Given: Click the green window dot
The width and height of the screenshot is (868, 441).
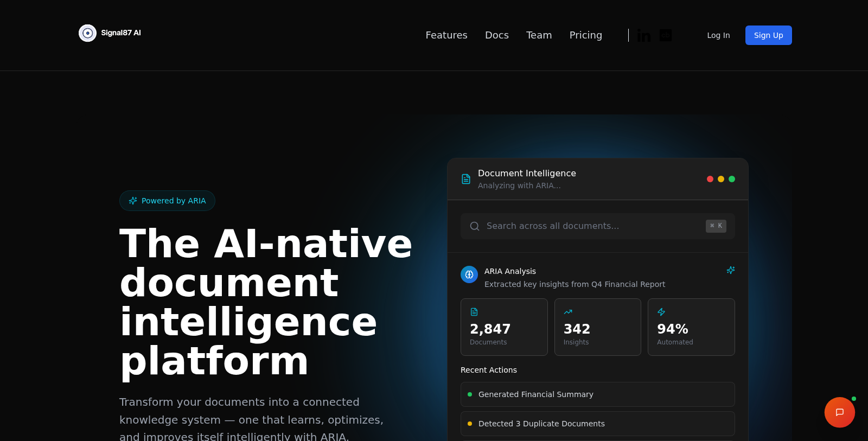Looking at the screenshot, I should (732, 179).
